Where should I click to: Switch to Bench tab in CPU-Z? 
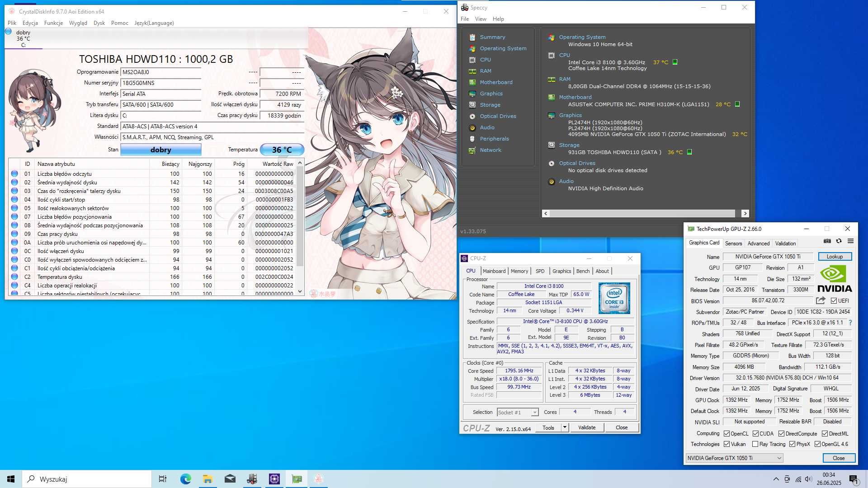(x=583, y=271)
